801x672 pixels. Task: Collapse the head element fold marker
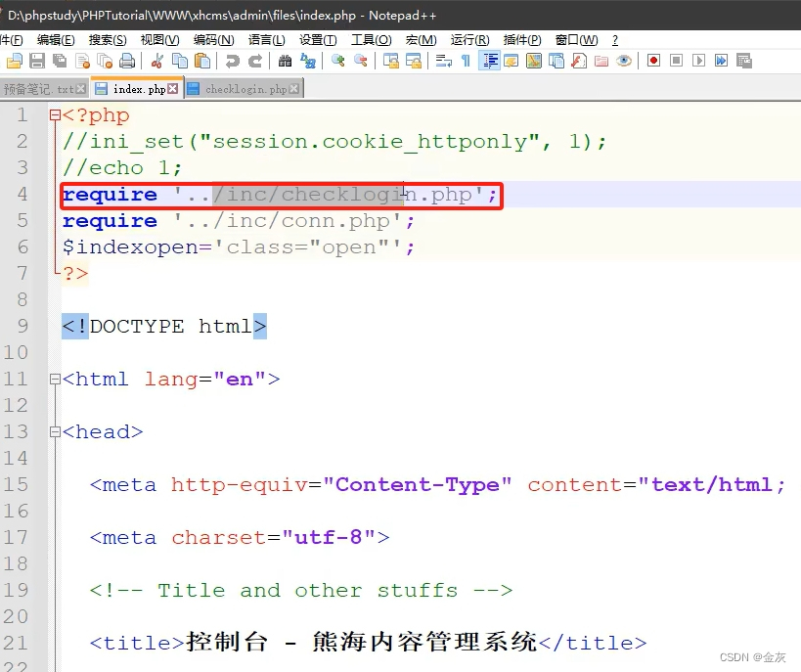tap(56, 431)
